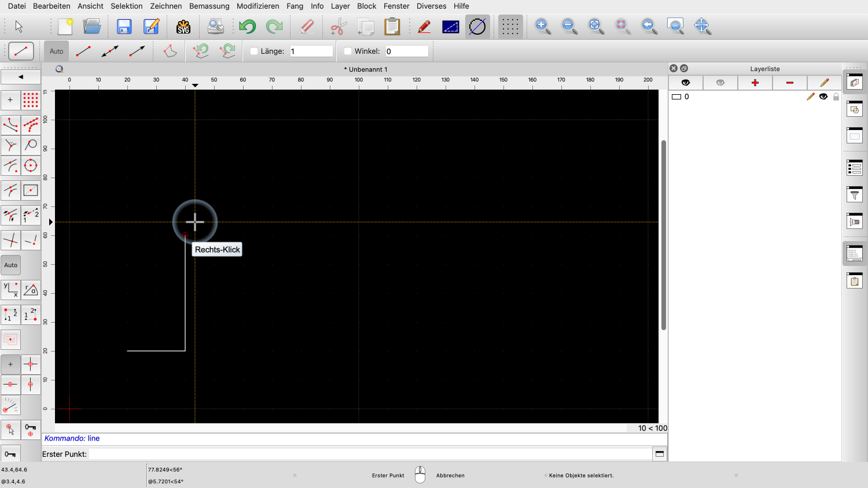
Task: Click the scissors Cut icon
Action: tap(338, 27)
